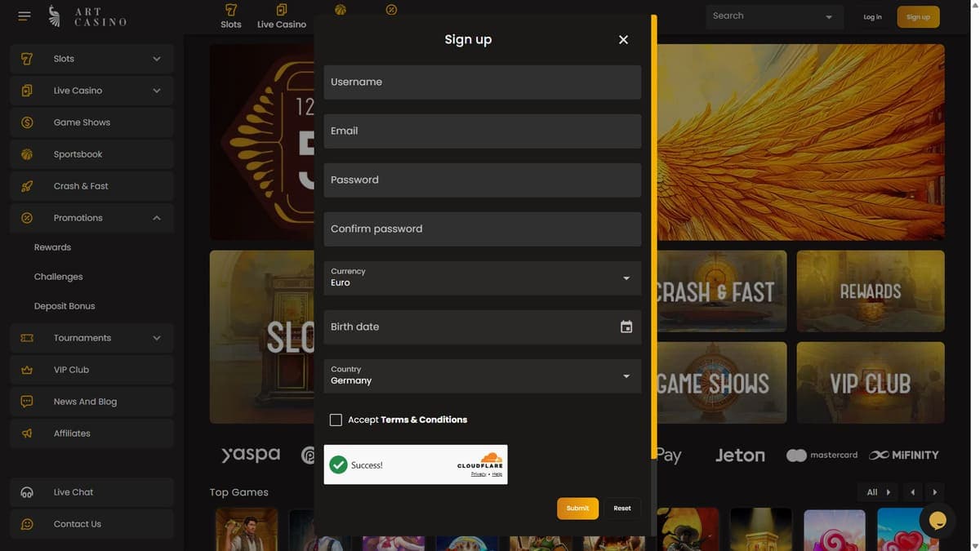
Task: Open Challenges under Promotions
Action: [x=58, y=277]
